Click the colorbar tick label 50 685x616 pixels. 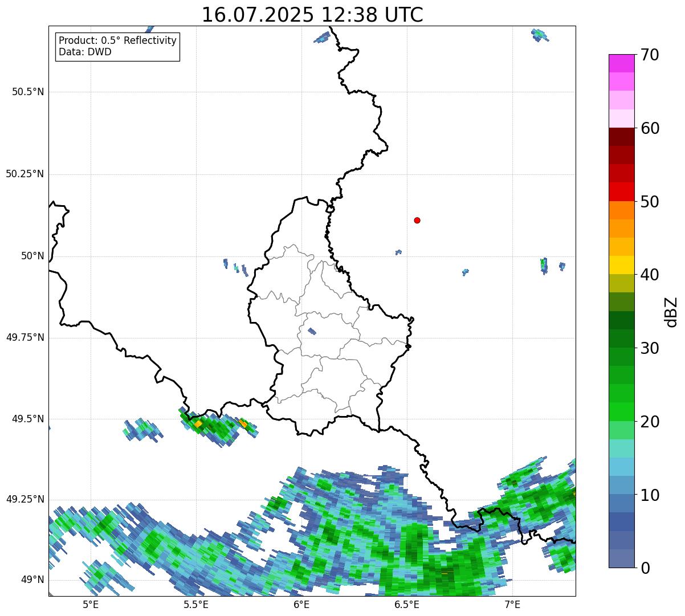[650, 202]
